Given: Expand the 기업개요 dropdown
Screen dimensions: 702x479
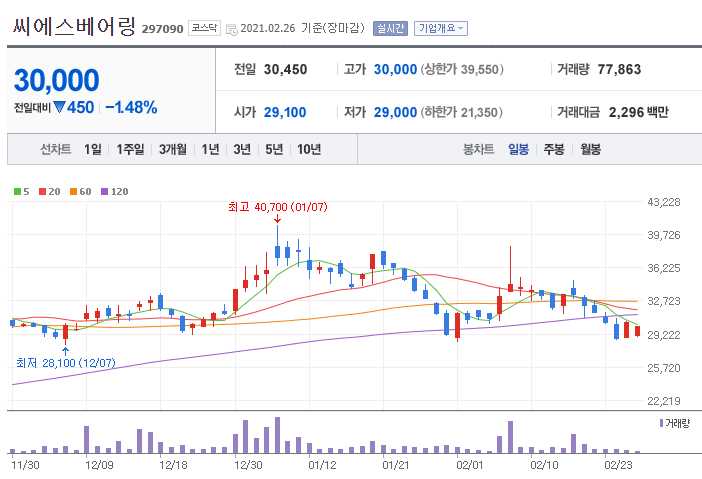Looking at the screenshot, I should coord(441,28).
